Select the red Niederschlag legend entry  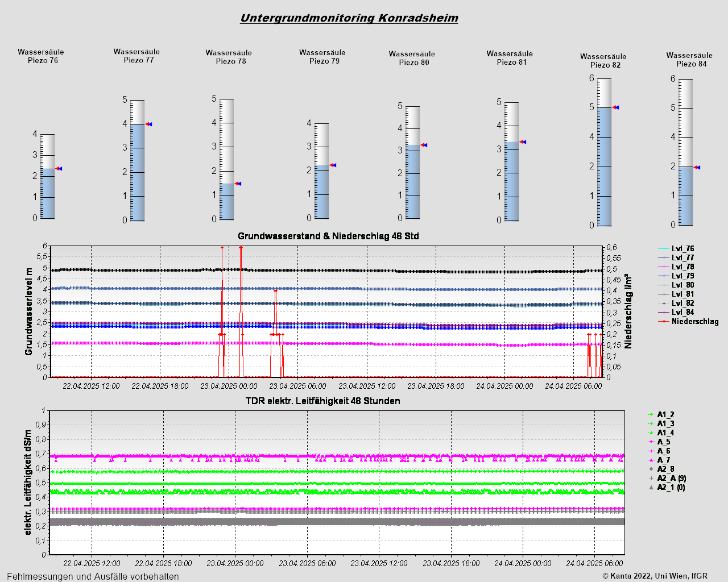(x=688, y=321)
